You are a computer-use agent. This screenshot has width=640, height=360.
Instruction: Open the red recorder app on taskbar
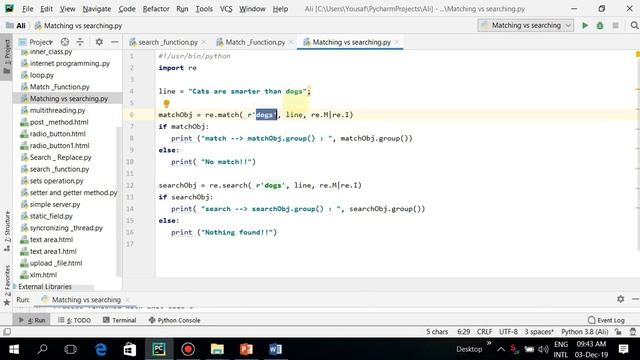click(x=188, y=349)
